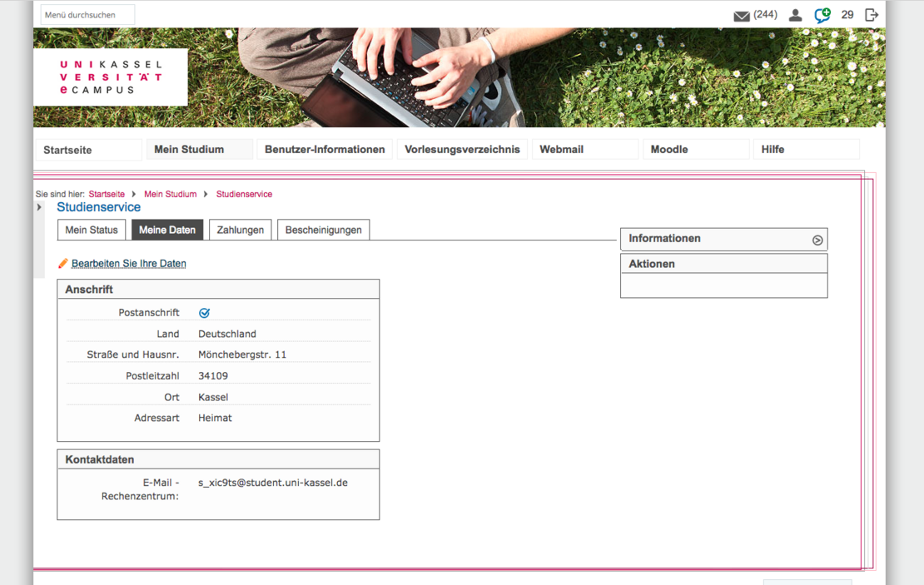
Task: Expand the Aktionen panel
Action: [723, 264]
